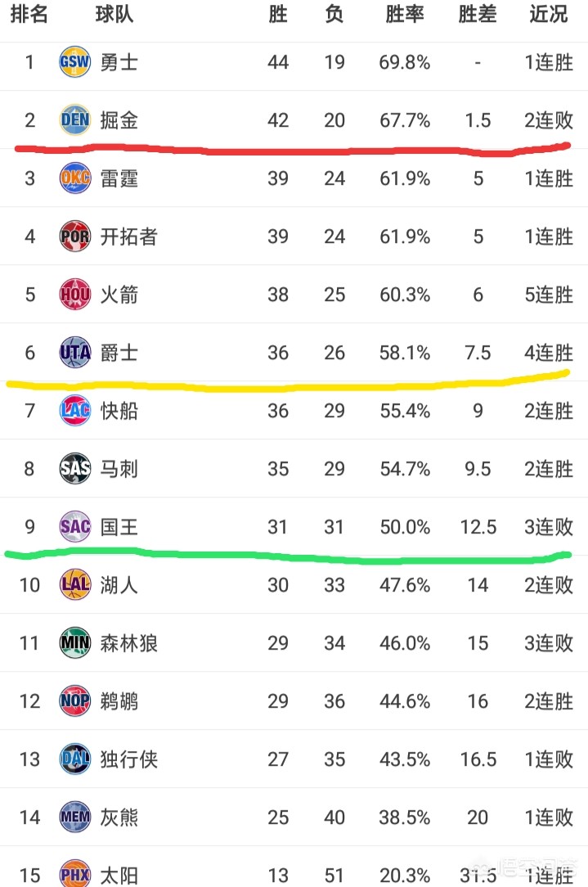Open the LAL Lakers logo icon
Image resolution: width=588 pixels, height=887 pixels.
tap(75, 585)
